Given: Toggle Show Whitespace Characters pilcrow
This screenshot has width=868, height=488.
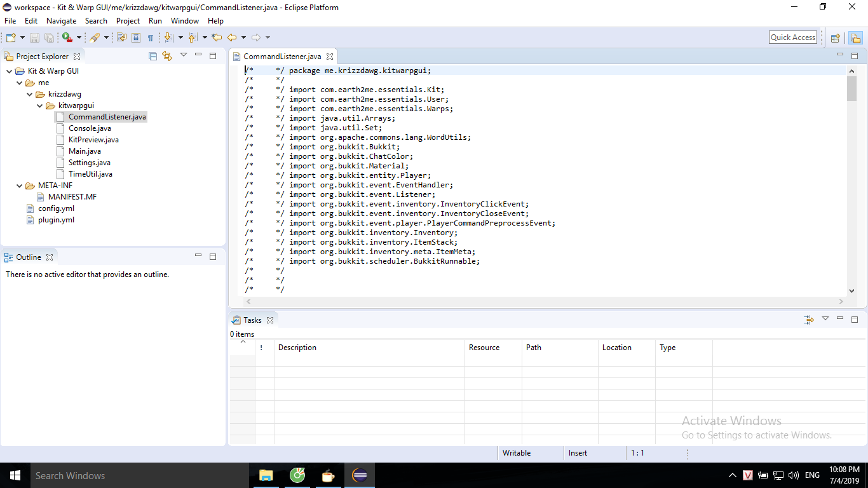Looking at the screenshot, I should [151, 37].
